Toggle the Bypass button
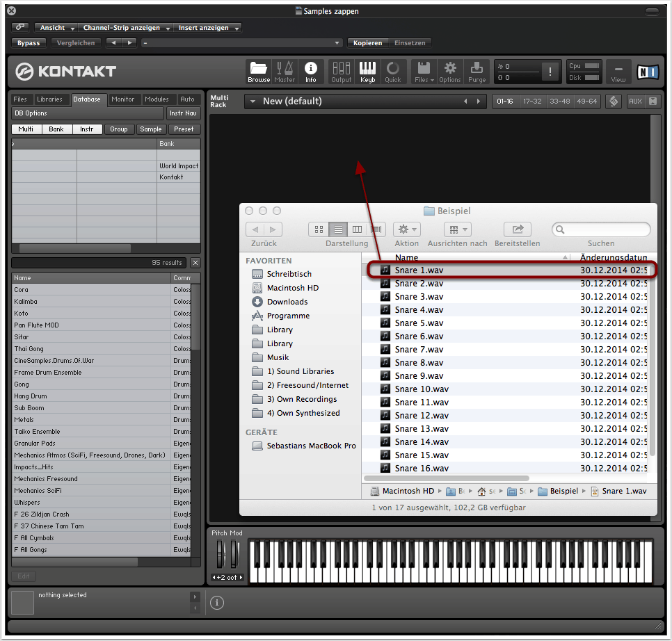 click(x=29, y=43)
